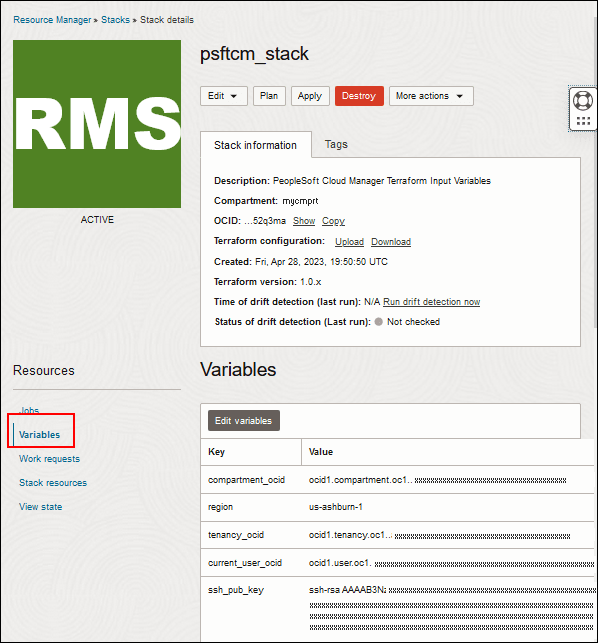Click Upload Terraform configuration link
598x643 pixels.
[349, 242]
